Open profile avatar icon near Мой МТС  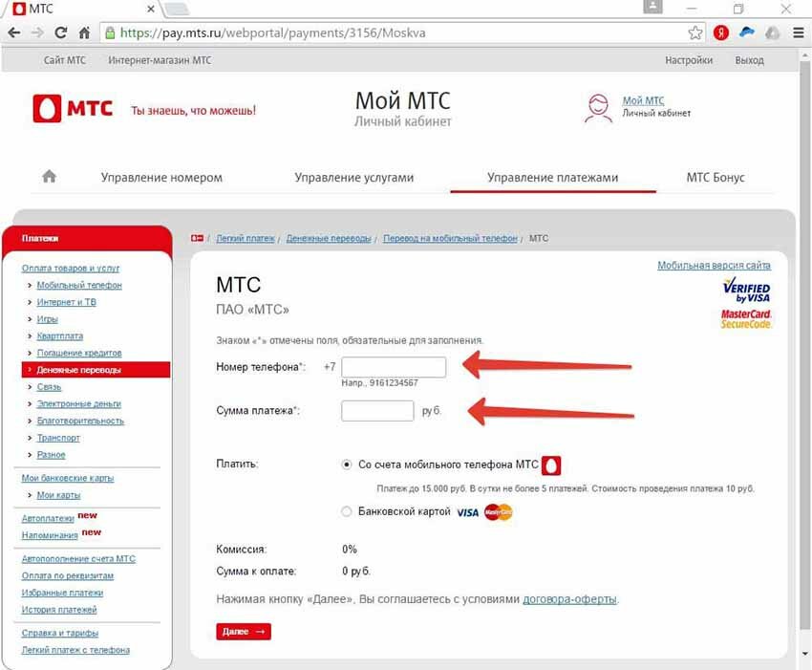click(x=598, y=107)
